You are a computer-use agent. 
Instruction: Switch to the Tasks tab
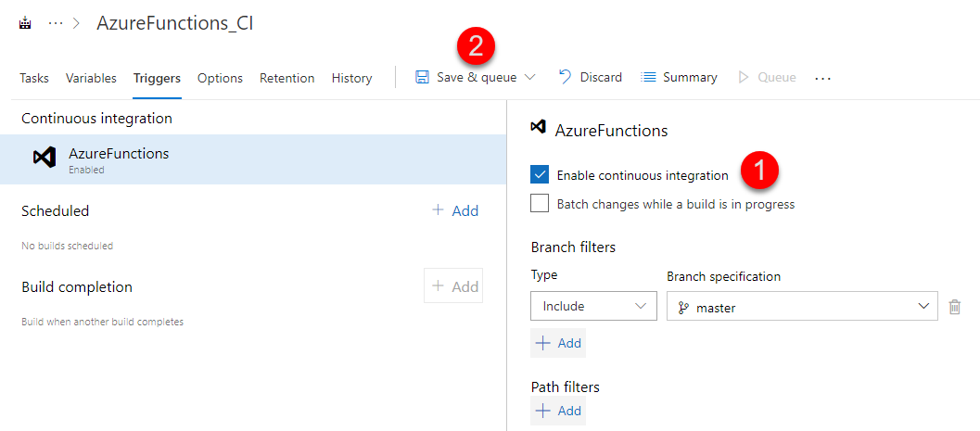(34, 78)
